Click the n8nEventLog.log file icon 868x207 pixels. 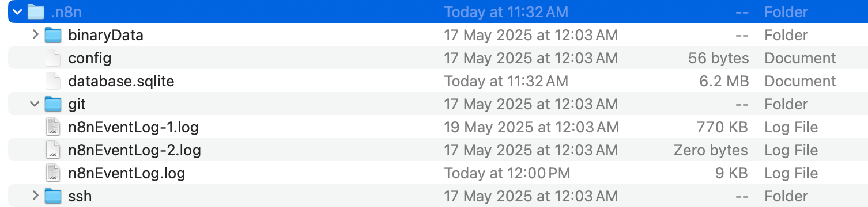click(x=53, y=173)
